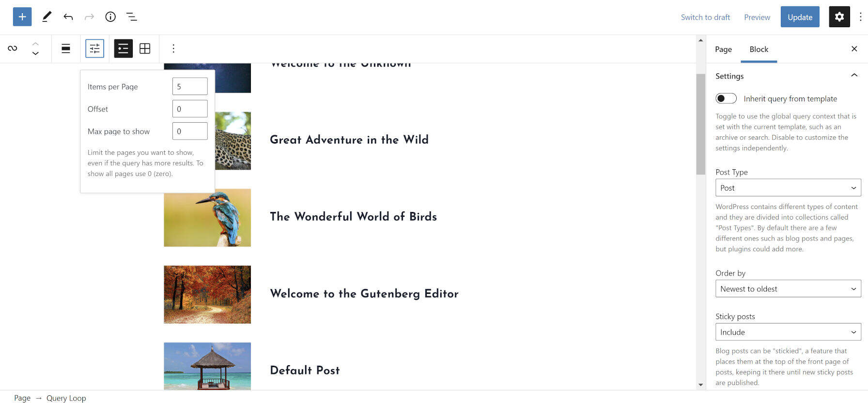
Task: Open the Tools pencil icon
Action: (46, 16)
